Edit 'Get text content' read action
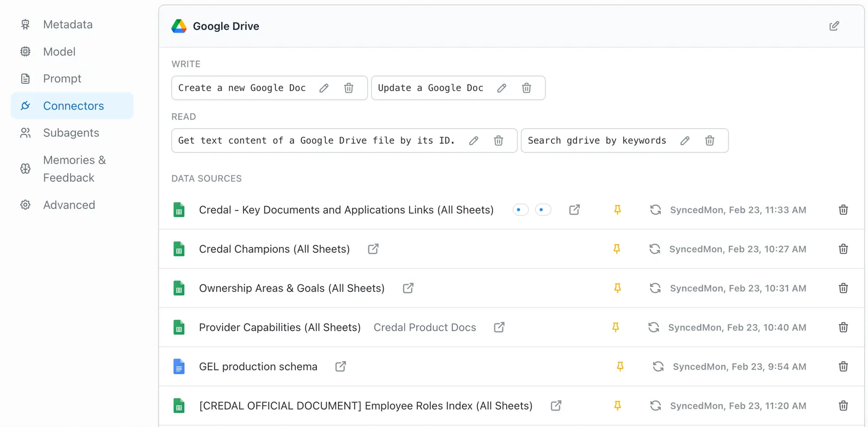 point(474,141)
